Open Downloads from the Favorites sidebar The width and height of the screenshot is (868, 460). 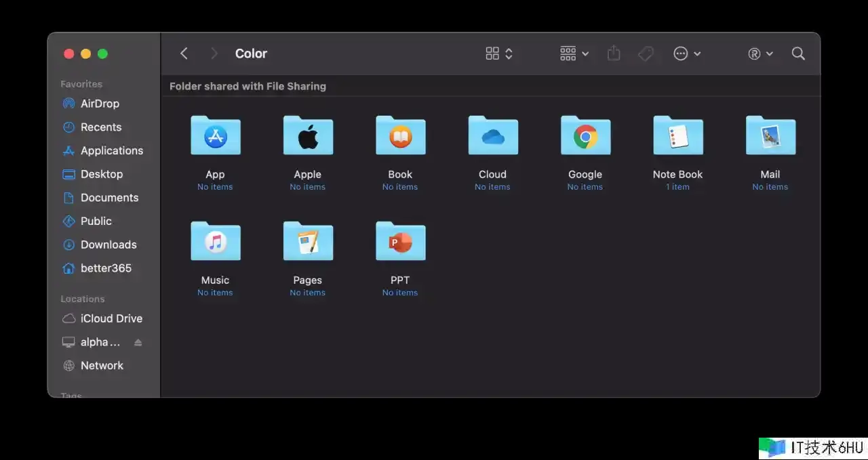108,245
